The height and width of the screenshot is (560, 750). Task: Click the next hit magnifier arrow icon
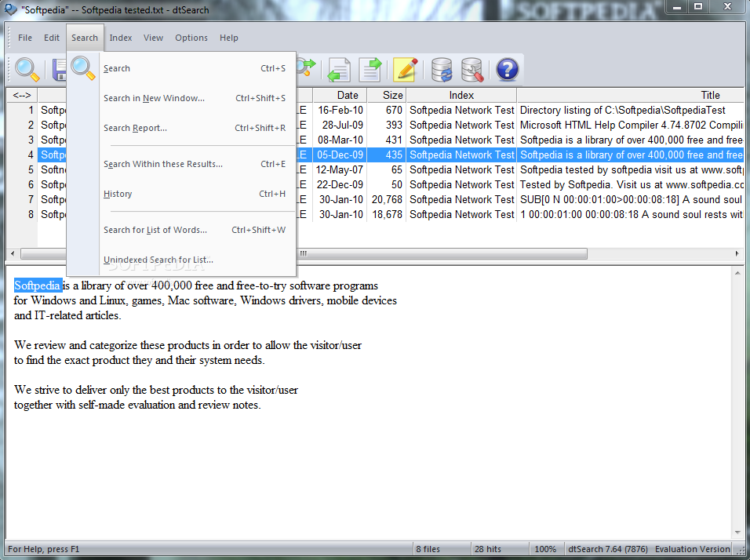(306, 67)
